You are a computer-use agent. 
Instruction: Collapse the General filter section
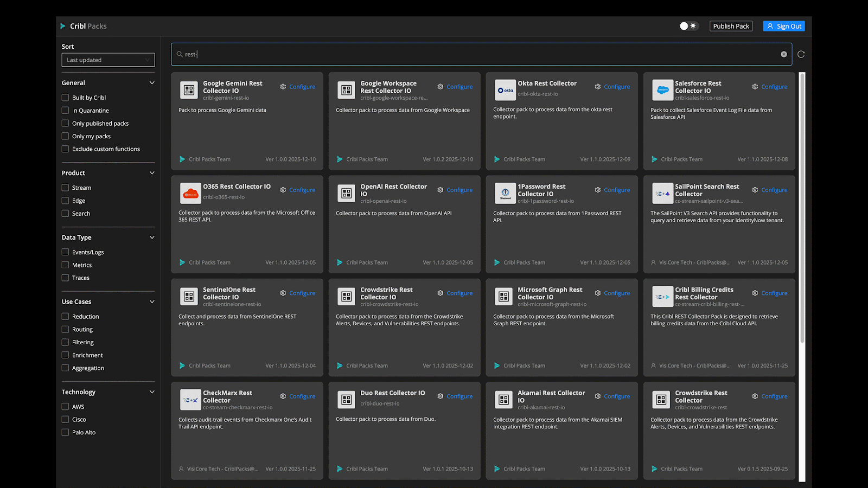point(152,83)
